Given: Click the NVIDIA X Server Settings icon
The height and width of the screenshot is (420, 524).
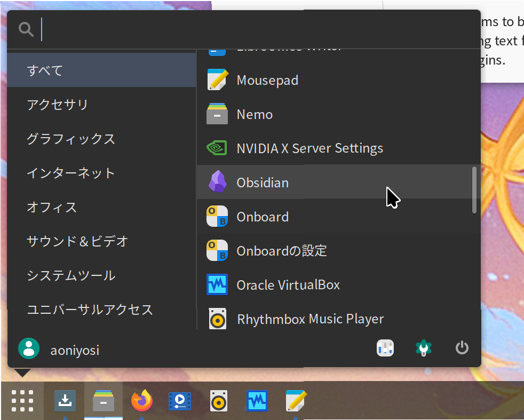Looking at the screenshot, I should [217, 148].
